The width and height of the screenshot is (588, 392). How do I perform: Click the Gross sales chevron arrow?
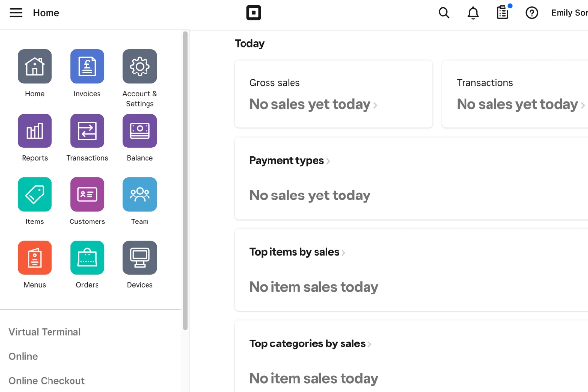click(375, 105)
